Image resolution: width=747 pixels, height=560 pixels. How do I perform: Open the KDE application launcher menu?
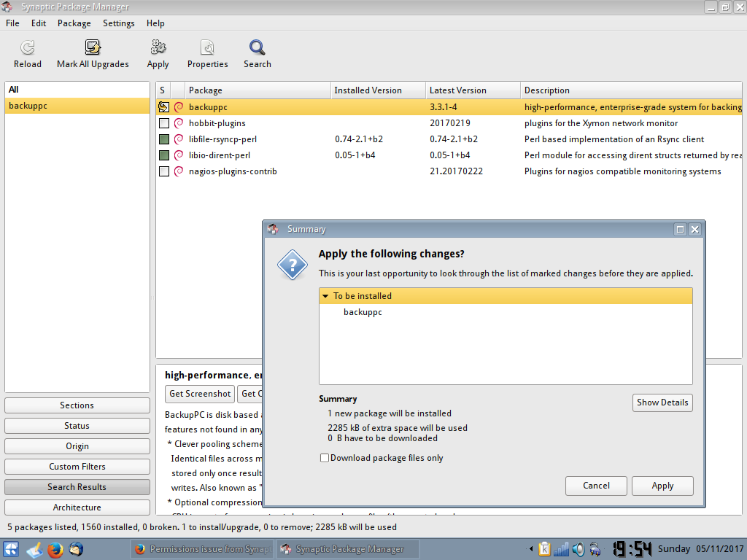tap(10, 550)
